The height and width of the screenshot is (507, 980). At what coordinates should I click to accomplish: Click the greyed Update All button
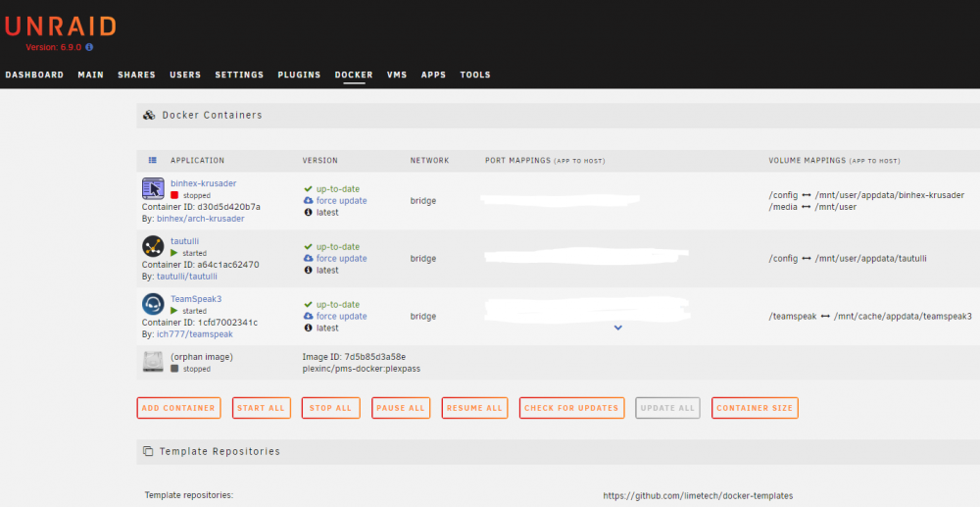667,408
